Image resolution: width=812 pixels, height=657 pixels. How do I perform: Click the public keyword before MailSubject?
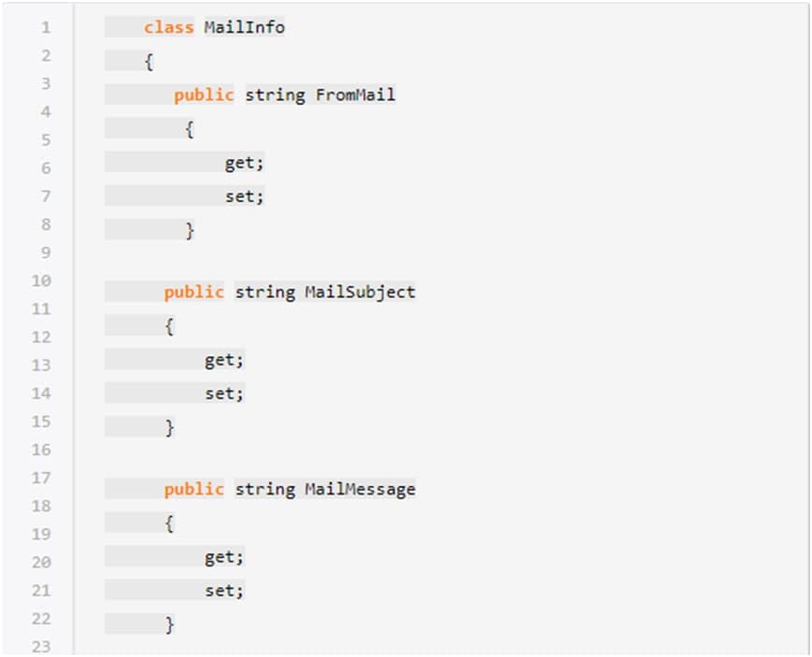(193, 293)
